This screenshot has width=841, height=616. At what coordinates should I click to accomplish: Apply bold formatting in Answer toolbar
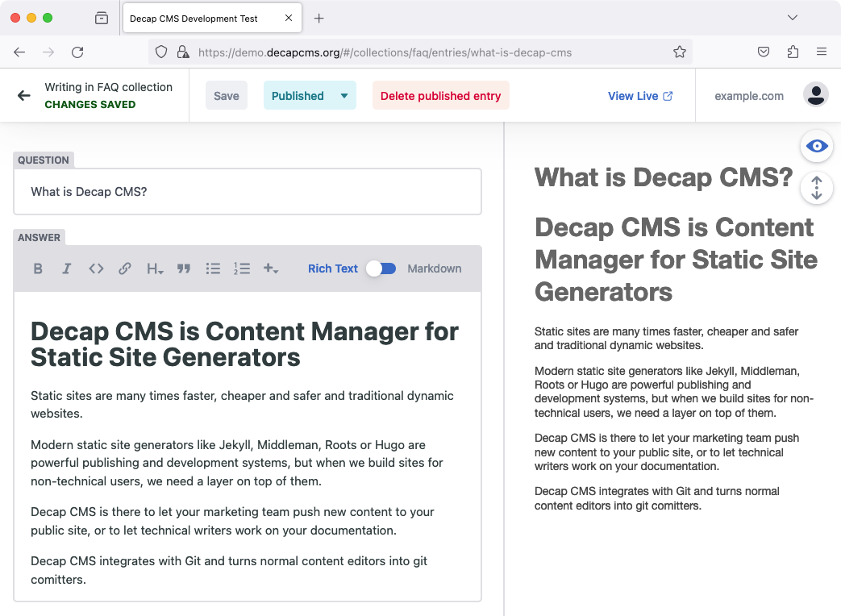pos(38,268)
